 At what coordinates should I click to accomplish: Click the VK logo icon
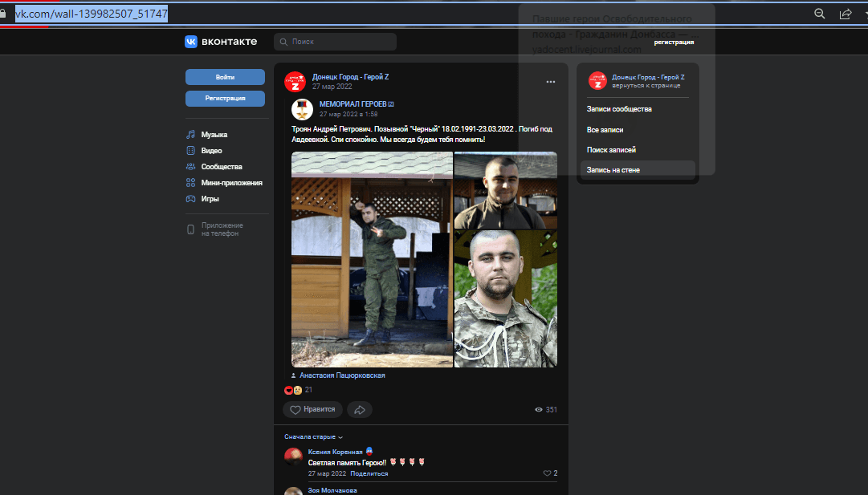tap(191, 42)
